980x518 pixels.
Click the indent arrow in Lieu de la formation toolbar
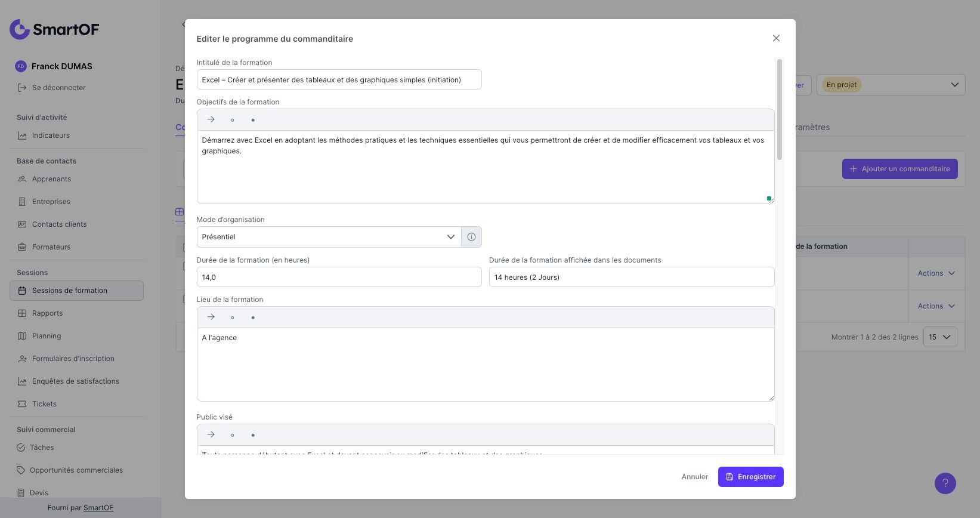(x=211, y=317)
